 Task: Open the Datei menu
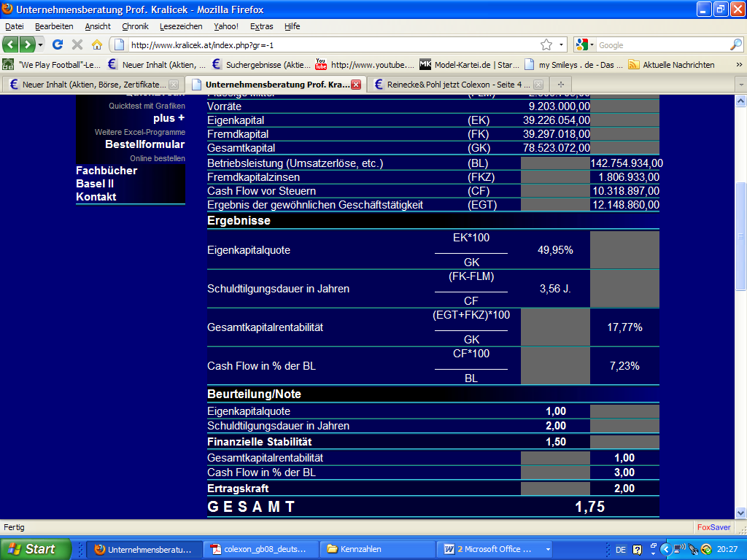tap(15, 26)
